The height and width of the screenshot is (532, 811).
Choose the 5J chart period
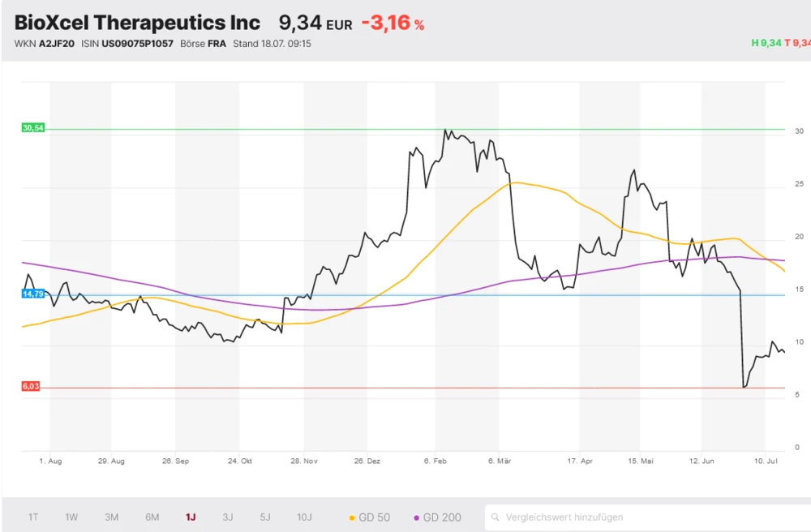[265, 517]
